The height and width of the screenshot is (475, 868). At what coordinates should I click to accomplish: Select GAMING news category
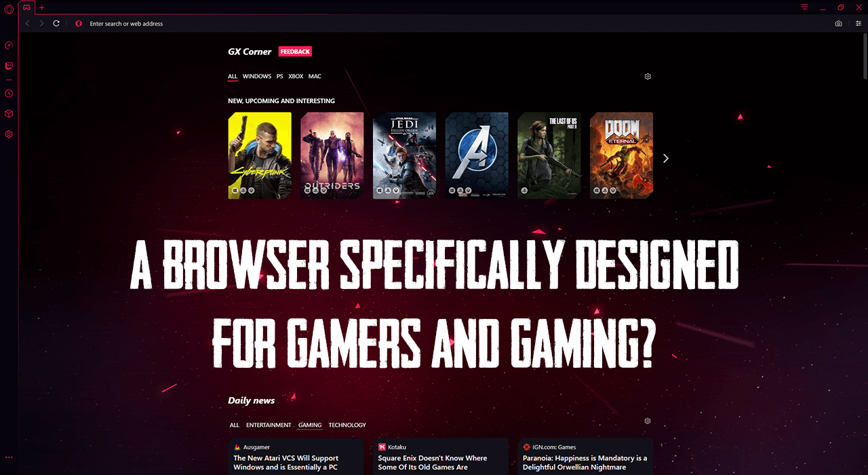pos(310,425)
